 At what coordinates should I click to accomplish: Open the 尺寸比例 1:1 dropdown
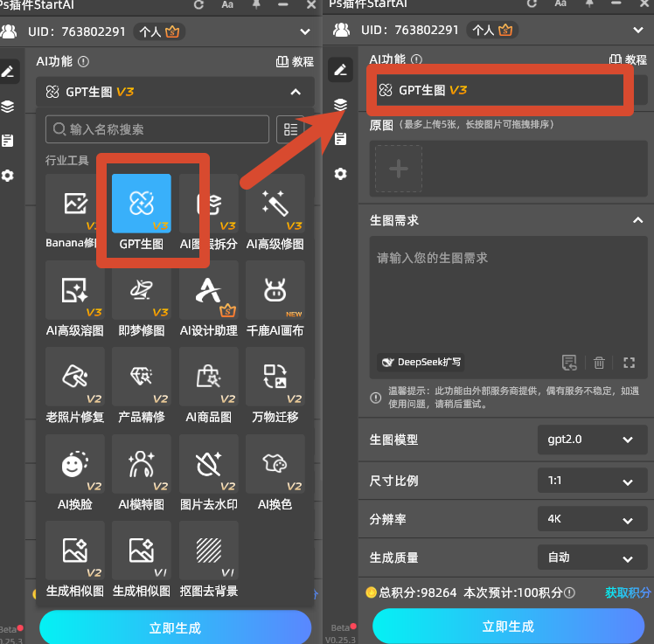pos(592,481)
